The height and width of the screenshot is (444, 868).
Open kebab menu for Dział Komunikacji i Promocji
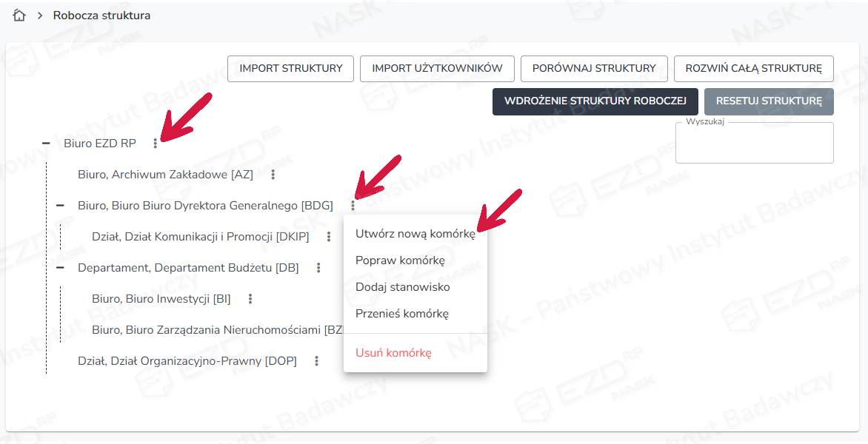[328, 237]
